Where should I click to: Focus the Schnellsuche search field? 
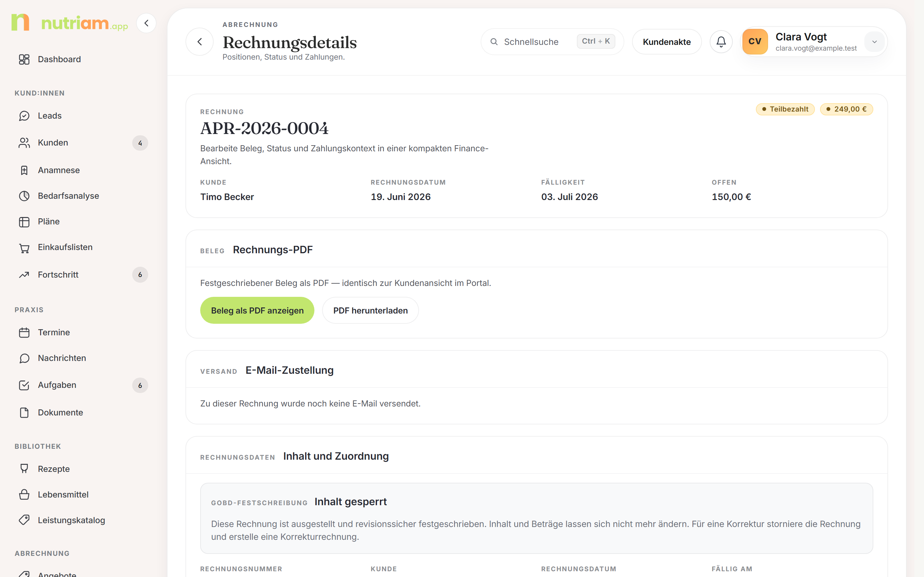552,42
